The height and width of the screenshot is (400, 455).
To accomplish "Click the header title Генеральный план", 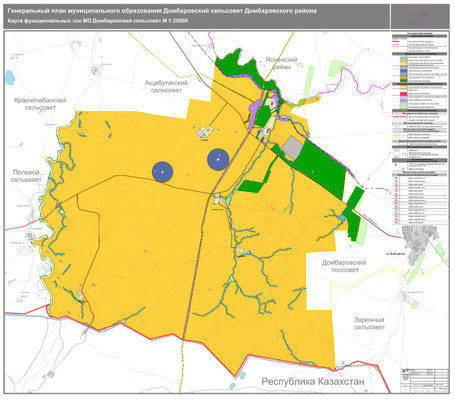I will 162,11.
